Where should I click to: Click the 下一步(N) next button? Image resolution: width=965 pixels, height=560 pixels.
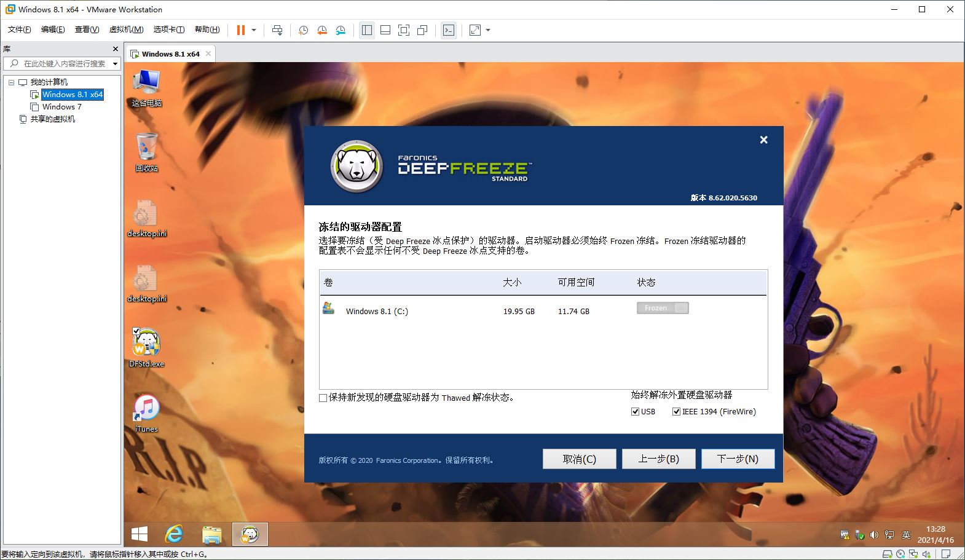coord(738,459)
